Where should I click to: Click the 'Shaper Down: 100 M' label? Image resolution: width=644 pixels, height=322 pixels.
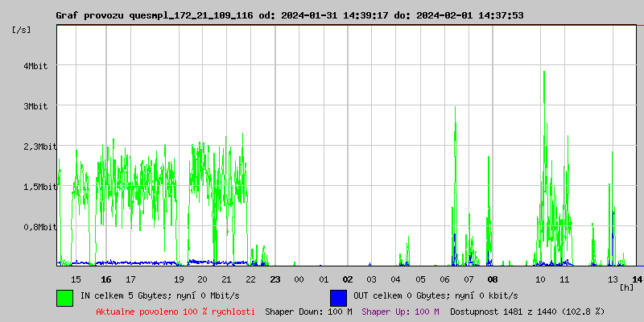coord(308,312)
